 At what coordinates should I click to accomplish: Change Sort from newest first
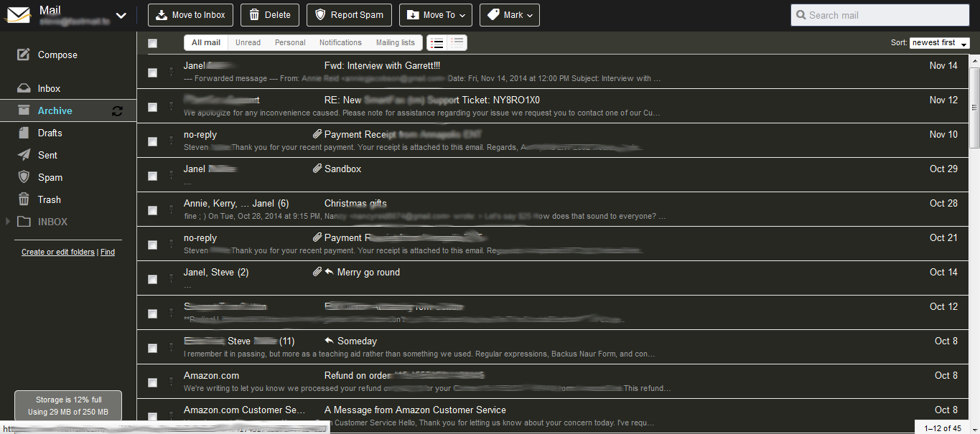pos(938,42)
